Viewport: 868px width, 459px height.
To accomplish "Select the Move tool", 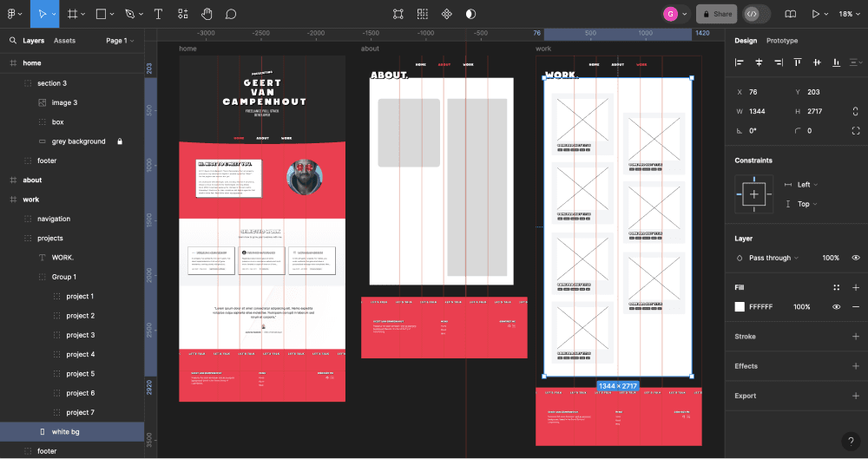I will (x=42, y=14).
